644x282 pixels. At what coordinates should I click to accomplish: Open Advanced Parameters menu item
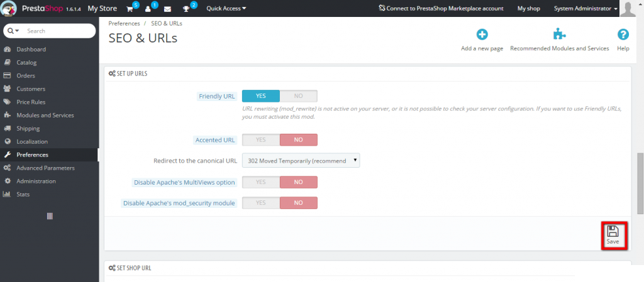click(x=45, y=168)
